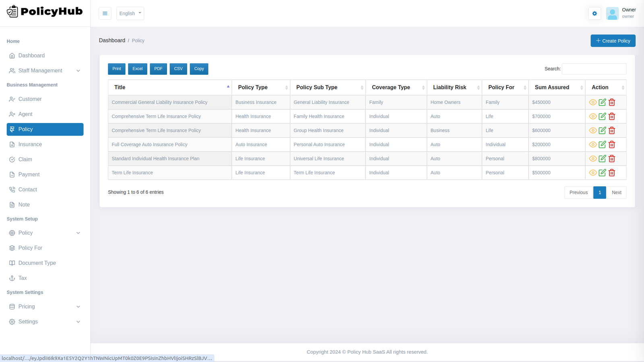Screen dimensions: 644x362
Task: Click the Search input field
Action: pyautogui.click(x=594, y=69)
